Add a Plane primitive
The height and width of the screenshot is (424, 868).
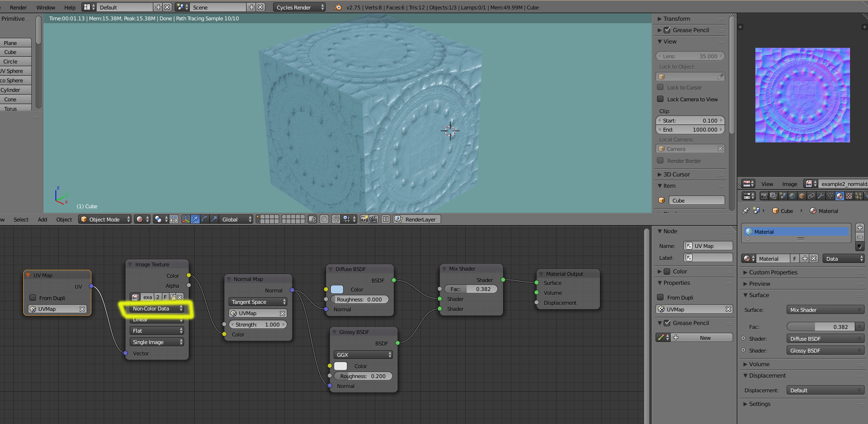(16, 43)
